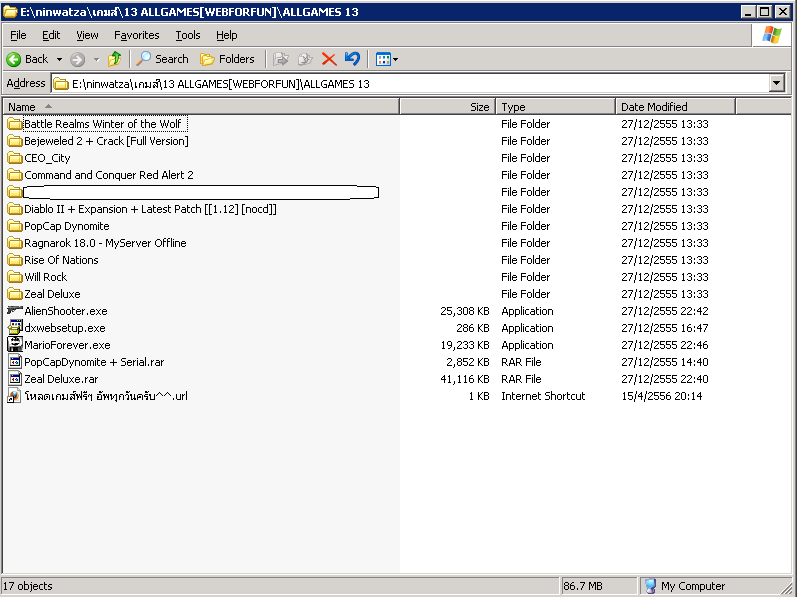Open the Search pane
798x597 pixels.
(162, 59)
